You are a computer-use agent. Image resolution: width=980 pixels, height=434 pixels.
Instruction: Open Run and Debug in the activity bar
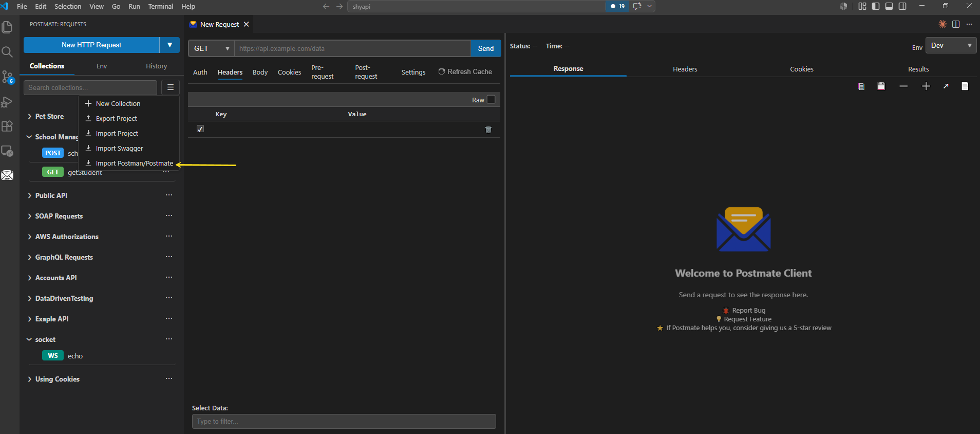7,102
